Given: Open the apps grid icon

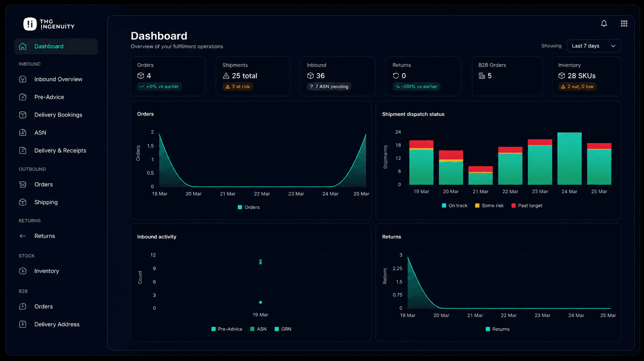Looking at the screenshot, I should tap(624, 24).
